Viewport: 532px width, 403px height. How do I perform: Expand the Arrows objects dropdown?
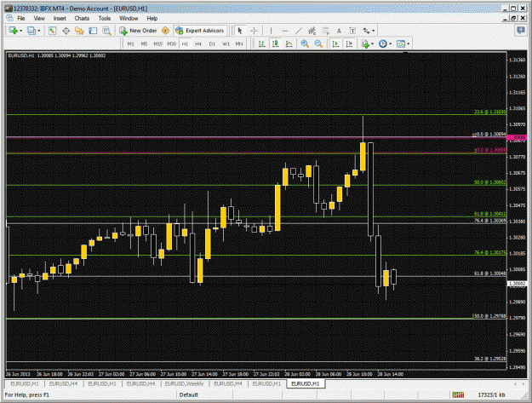[x=374, y=31]
